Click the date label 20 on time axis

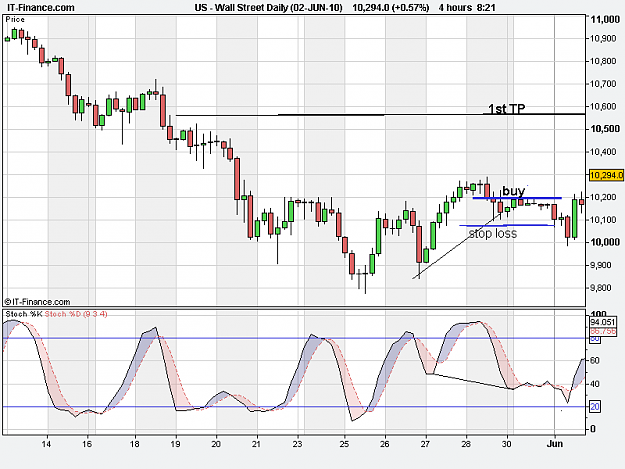tap(216, 444)
